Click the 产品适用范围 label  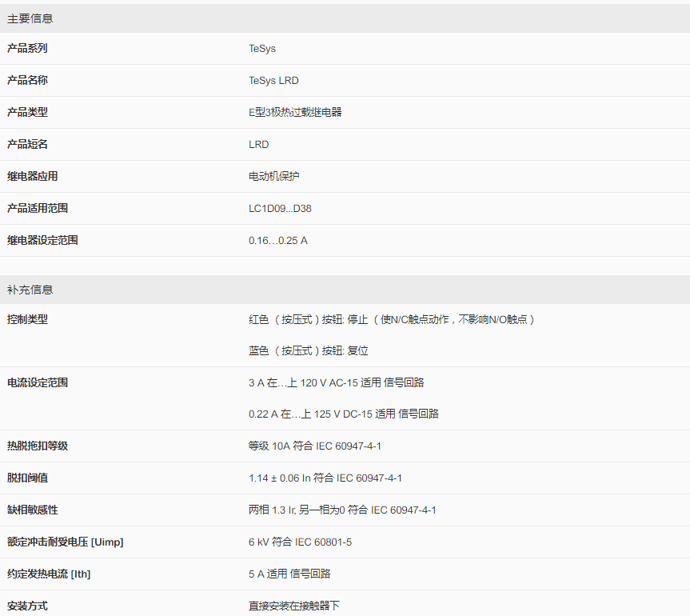pos(38,208)
